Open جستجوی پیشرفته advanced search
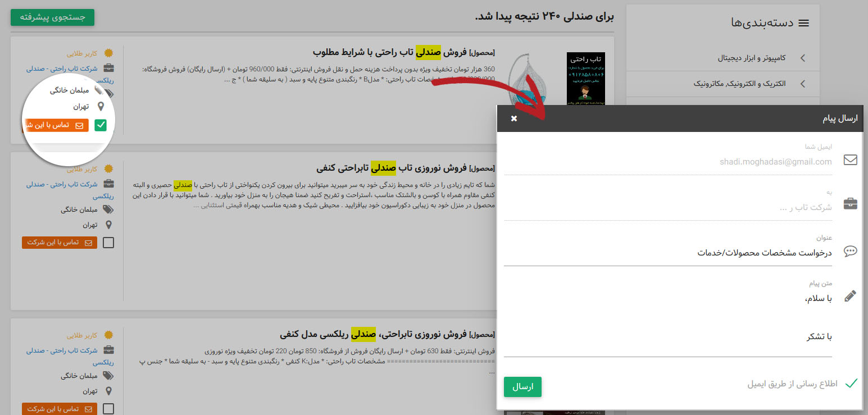868x415 pixels. tap(52, 17)
